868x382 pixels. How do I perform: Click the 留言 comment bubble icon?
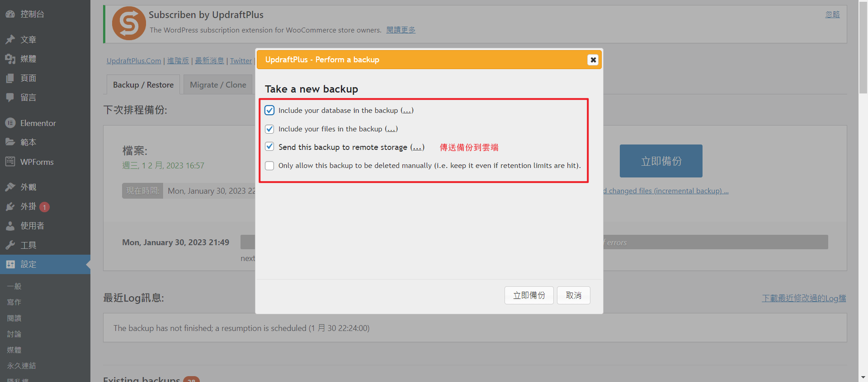click(10, 97)
